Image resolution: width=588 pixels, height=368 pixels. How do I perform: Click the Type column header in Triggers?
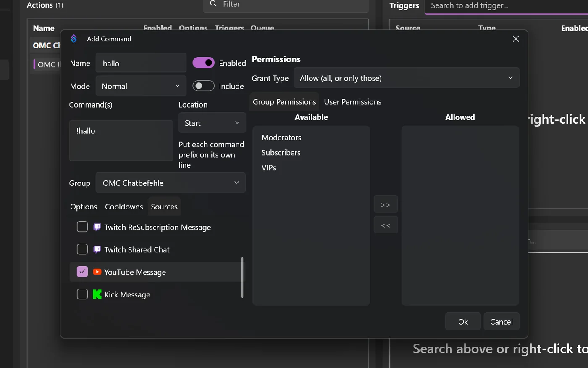point(487,28)
